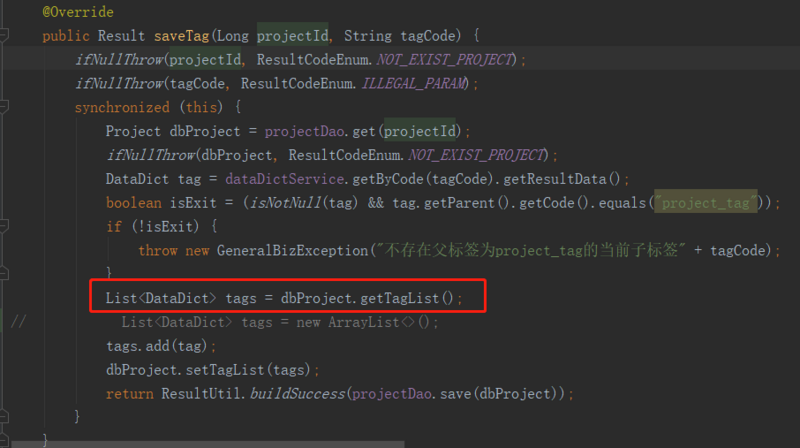The image size is (800, 448).
Task: Click tagCode at the end of the throw line
Action: (738, 251)
